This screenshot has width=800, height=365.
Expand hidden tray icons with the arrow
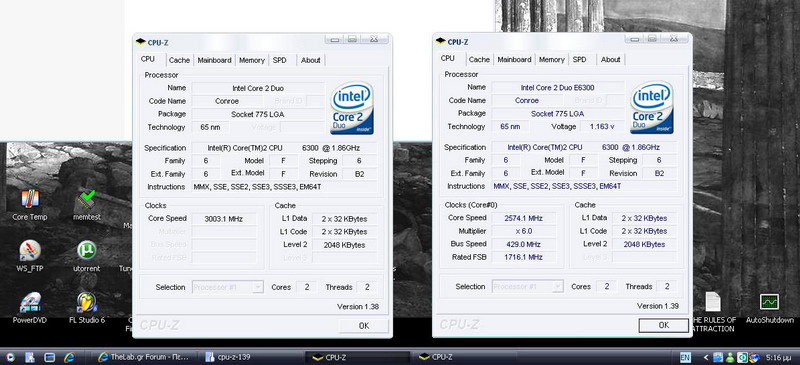coord(706,357)
